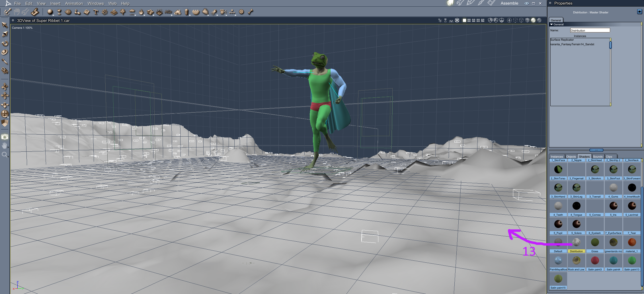Click the wine glass lathe object icon
This screenshot has height=294, width=644.
(x=59, y=12)
